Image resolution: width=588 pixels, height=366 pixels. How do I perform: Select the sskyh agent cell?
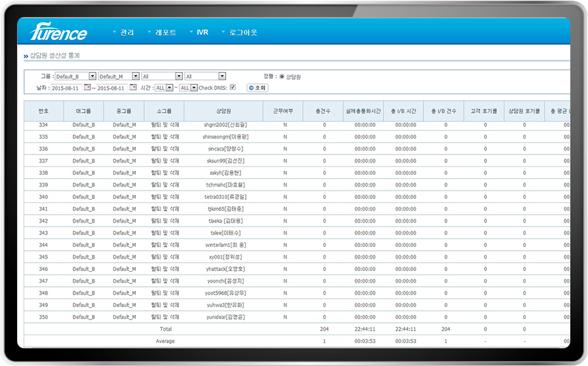[x=225, y=173]
